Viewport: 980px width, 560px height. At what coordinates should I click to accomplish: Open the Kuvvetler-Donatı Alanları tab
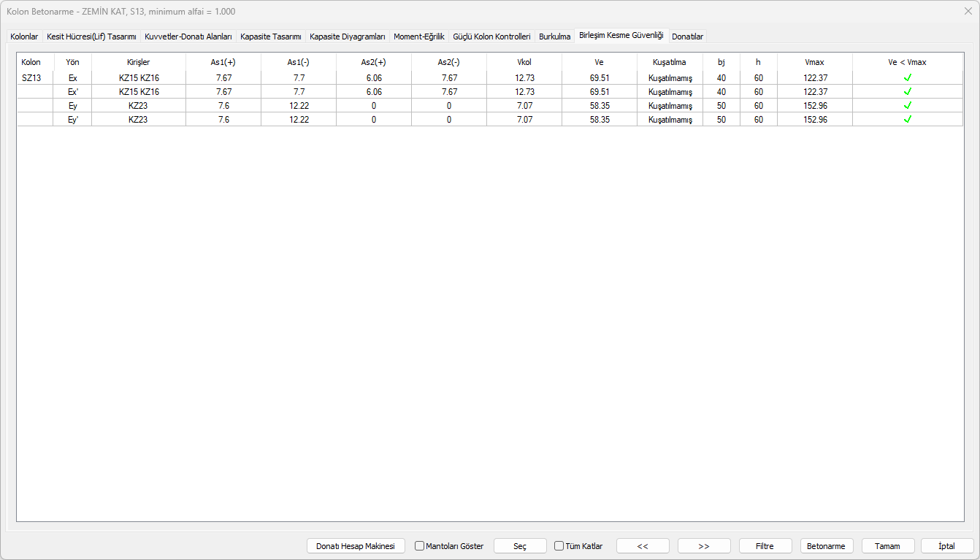(188, 37)
